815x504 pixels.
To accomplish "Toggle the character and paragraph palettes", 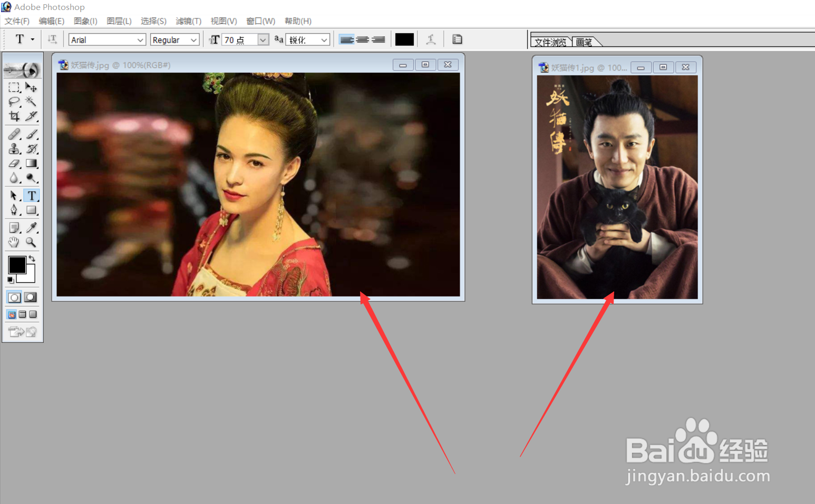I will click(x=457, y=39).
